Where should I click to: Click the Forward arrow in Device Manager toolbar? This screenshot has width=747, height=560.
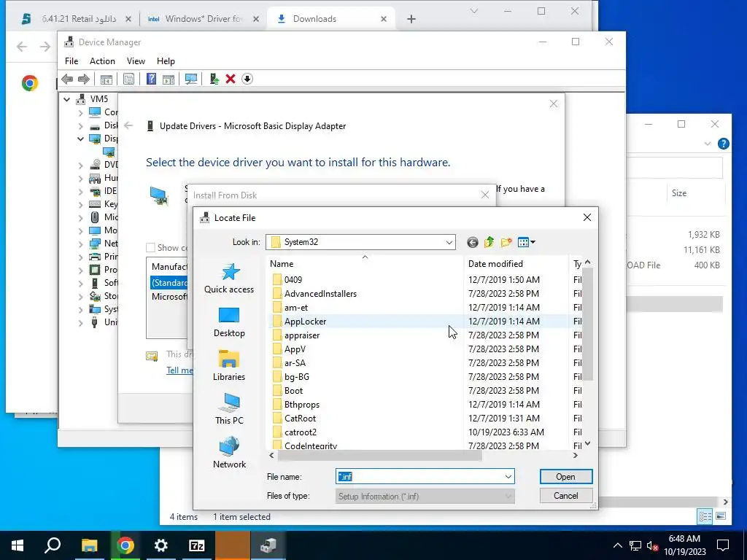click(83, 79)
